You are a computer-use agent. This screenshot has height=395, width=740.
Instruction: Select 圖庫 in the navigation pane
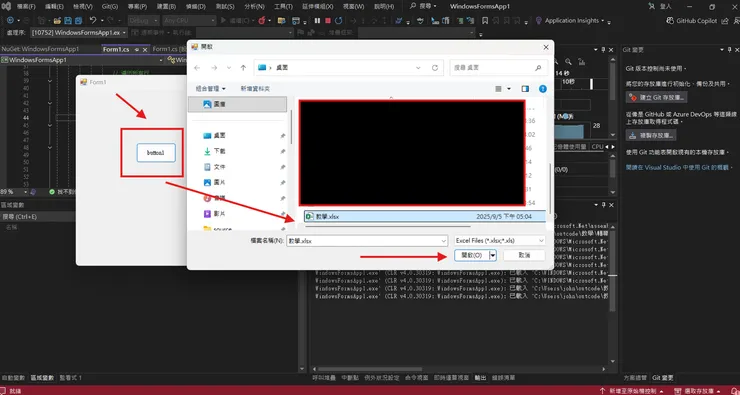[x=237, y=104]
